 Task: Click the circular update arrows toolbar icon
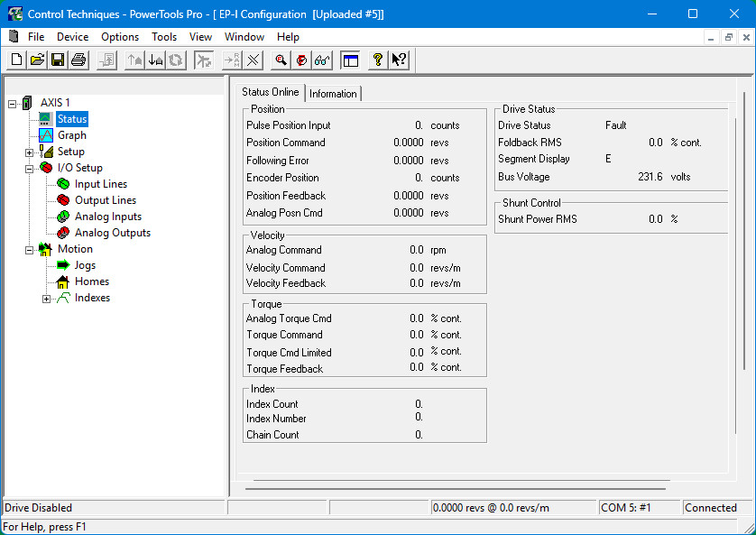tap(176, 60)
